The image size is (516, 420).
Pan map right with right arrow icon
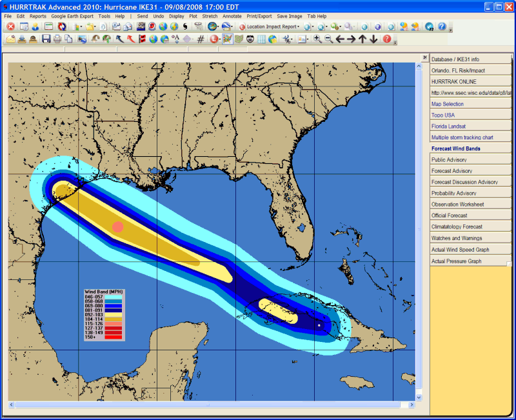point(351,39)
